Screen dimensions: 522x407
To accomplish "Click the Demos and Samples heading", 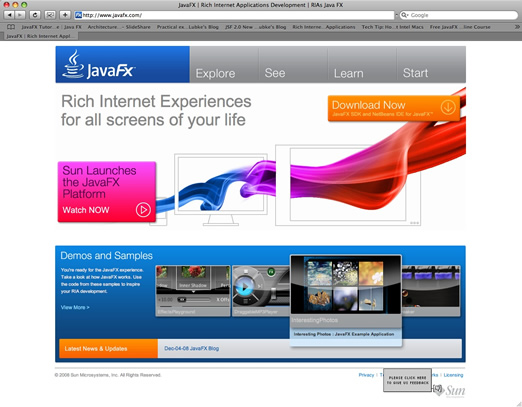I will (x=106, y=256).
